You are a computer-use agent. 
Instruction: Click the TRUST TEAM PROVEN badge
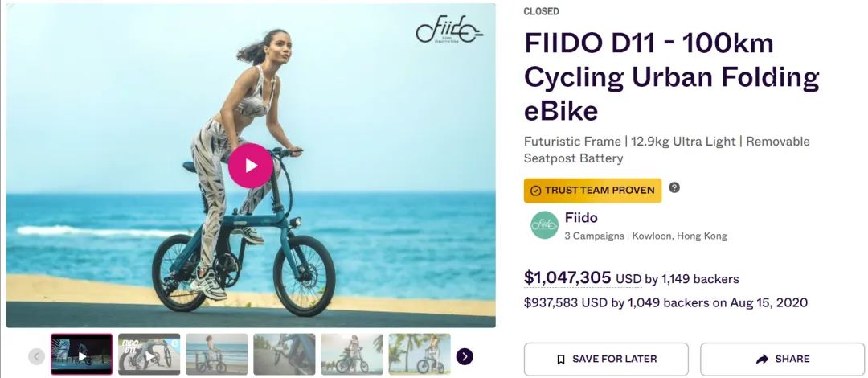(593, 191)
